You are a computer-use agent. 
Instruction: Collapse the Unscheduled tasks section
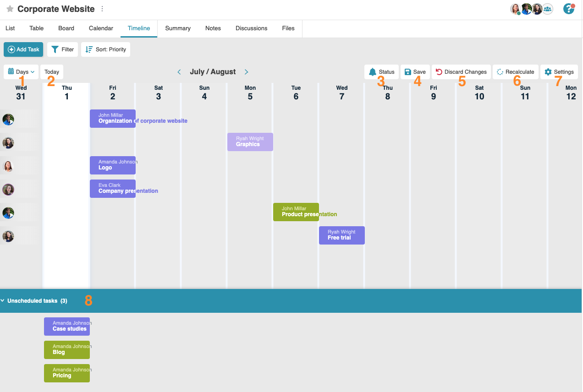coord(3,300)
